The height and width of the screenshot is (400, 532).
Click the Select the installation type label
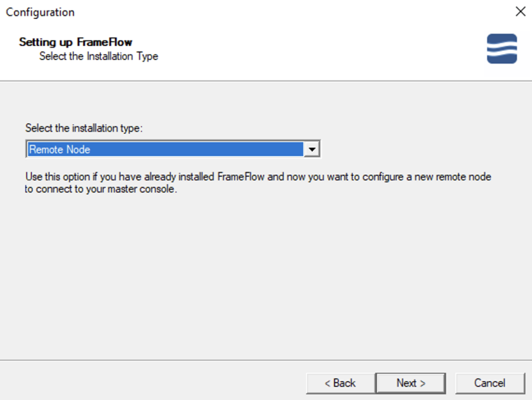pos(84,128)
